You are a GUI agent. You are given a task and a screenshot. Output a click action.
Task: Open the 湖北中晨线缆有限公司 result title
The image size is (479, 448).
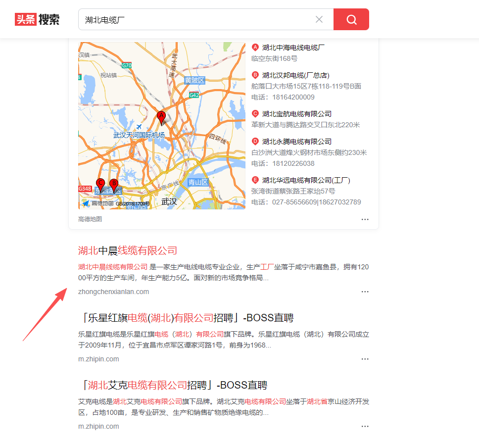128,250
